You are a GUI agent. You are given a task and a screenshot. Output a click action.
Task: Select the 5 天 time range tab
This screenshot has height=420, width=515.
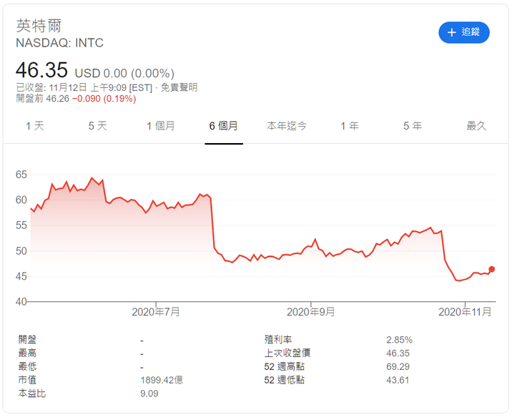click(x=97, y=126)
